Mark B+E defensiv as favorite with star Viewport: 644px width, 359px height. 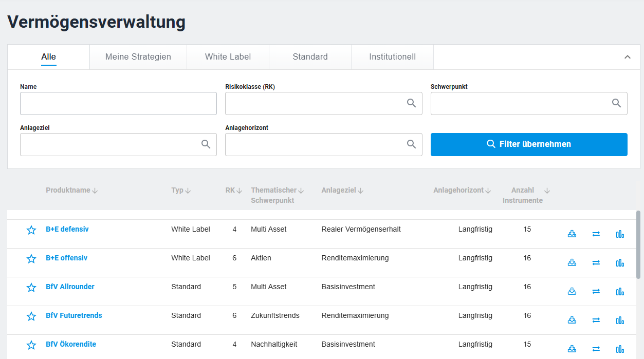point(31,230)
